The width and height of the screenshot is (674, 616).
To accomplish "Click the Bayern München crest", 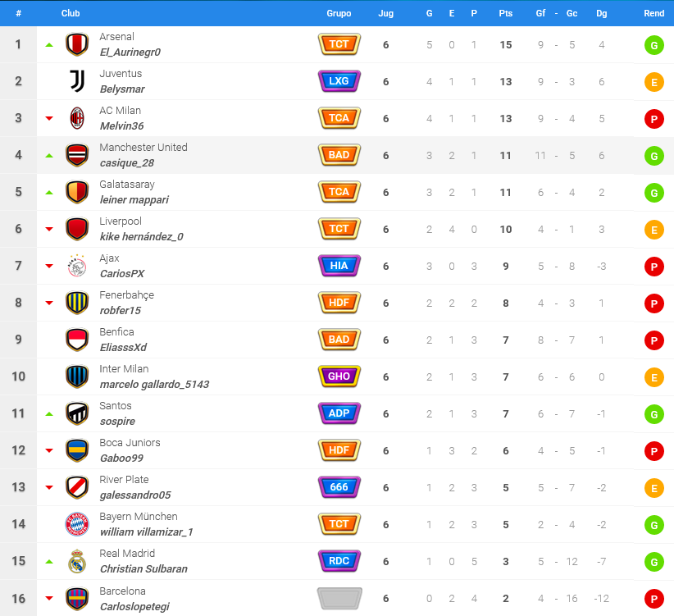I will tap(77, 524).
